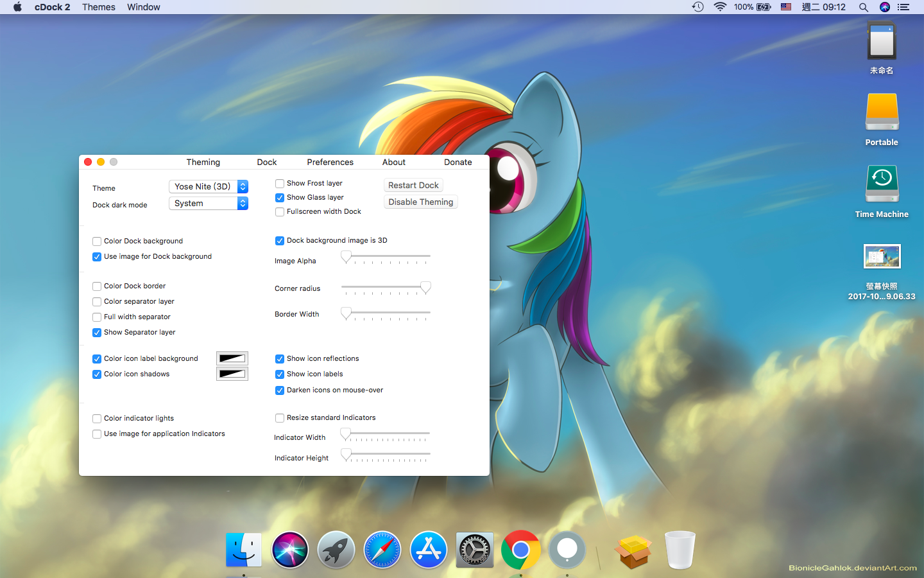Enable Full width separator

tap(97, 317)
